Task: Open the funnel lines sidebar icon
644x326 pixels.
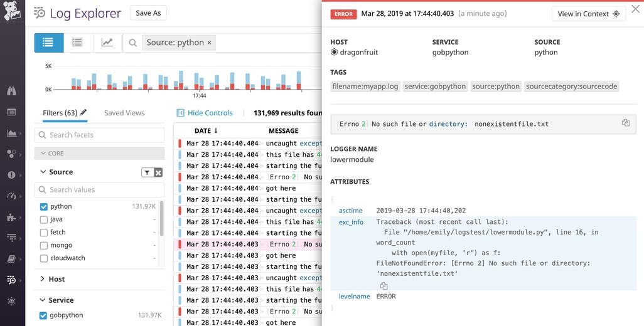Action: tap(11, 238)
